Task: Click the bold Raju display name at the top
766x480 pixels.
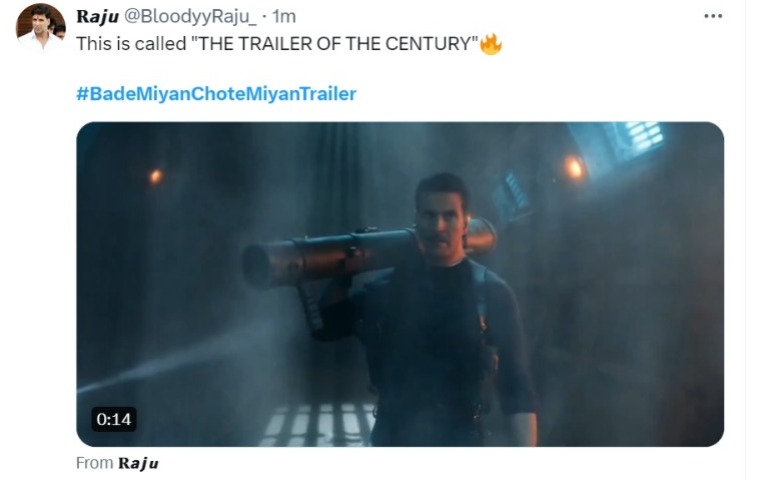Action: pyautogui.click(x=98, y=17)
